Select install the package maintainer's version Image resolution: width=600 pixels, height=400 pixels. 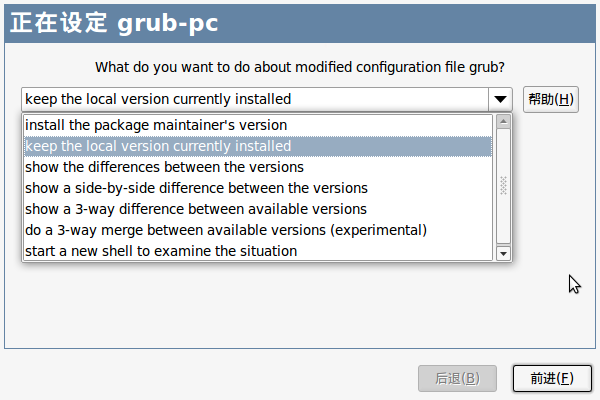(x=258, y=125)
